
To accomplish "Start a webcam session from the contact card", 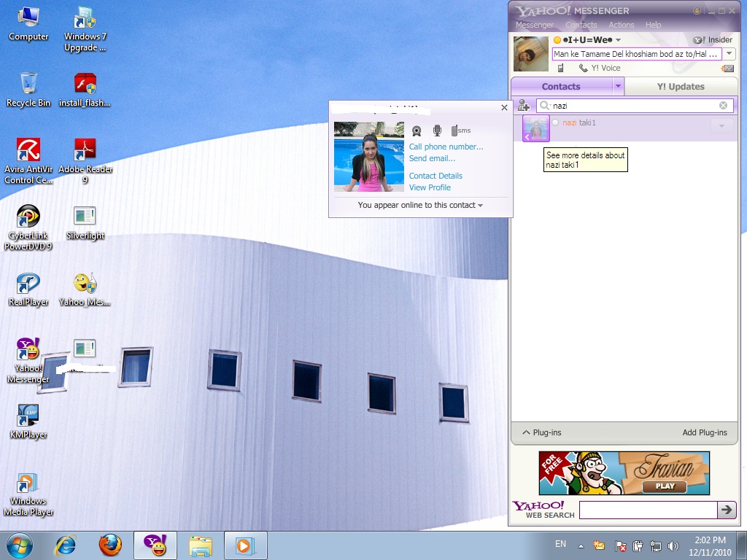I will coord(417,131).
